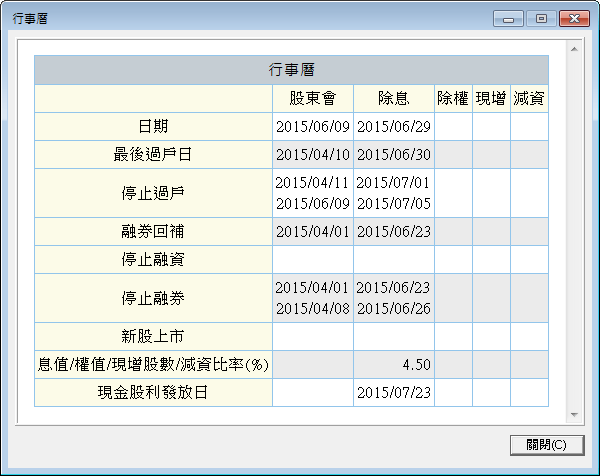The width and height of the screenshot is (600, 476).
Task: Click the 最後過戶日 row label
Action: (x=154, y=155)
